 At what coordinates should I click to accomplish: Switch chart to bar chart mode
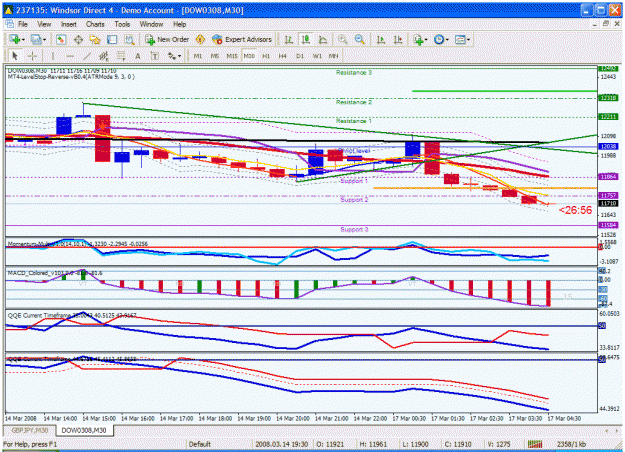[x=289, y=39]
